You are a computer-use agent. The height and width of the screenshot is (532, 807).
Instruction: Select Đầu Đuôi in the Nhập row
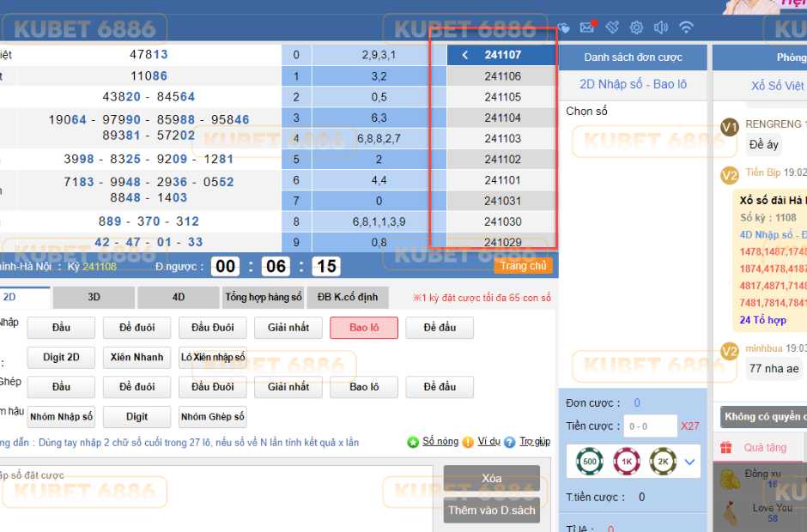click(x=213, y=328)
